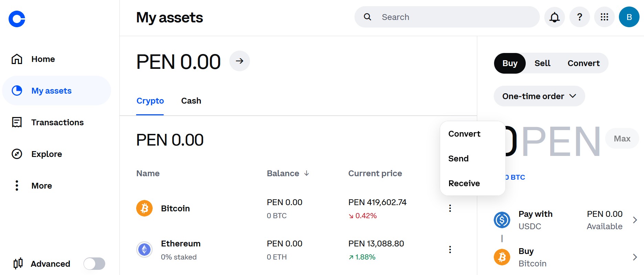
Task: Open the notifications bell
Action: click(x=554, y=17)
